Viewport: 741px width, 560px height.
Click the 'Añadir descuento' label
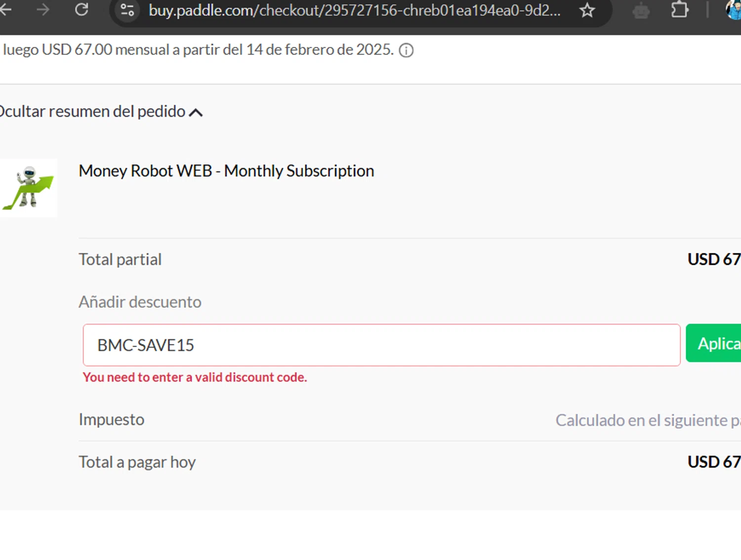point(140,302)
